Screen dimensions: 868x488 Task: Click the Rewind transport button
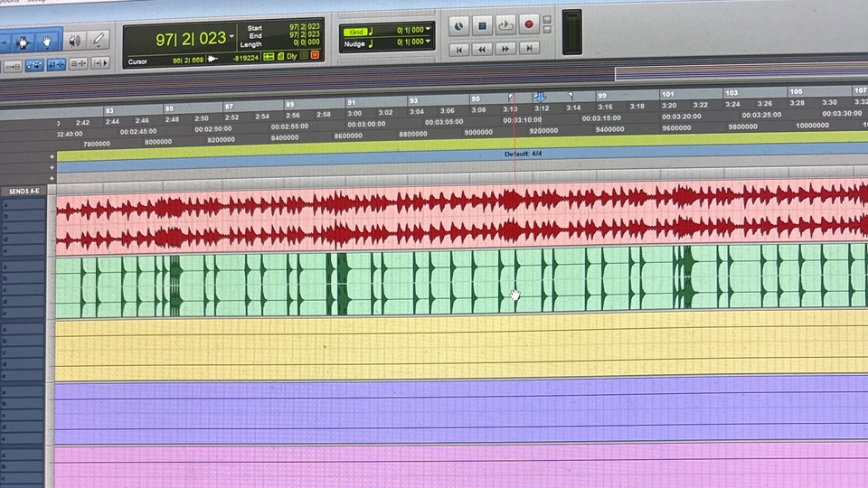tap(483, 49)
